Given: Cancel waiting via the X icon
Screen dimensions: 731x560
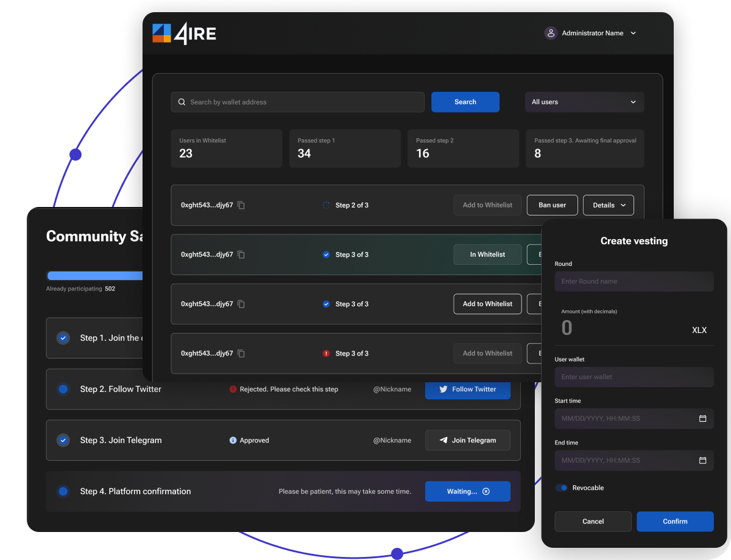Looking at the screenshot, I should 486,491.
